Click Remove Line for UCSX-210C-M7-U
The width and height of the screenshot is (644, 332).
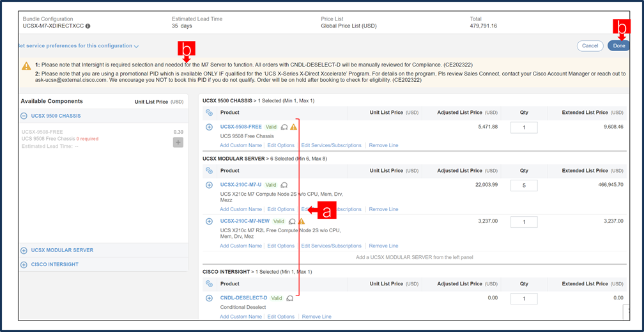[383, 209]
